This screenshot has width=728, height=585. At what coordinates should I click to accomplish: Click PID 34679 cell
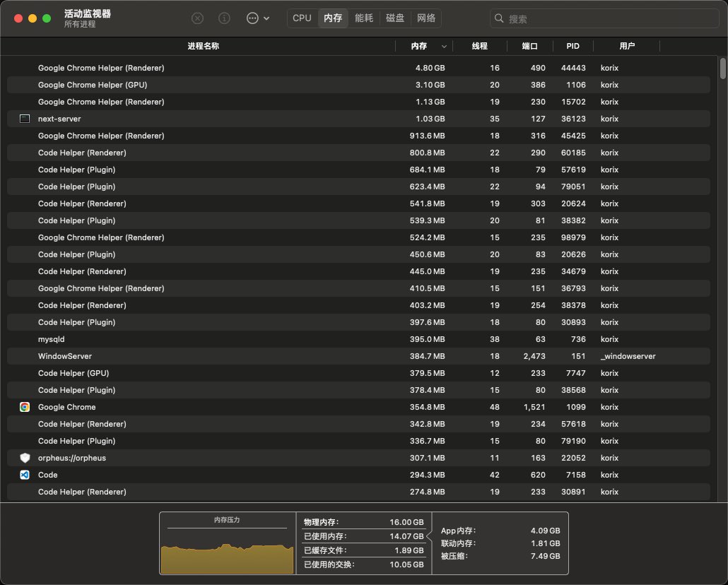573,271
